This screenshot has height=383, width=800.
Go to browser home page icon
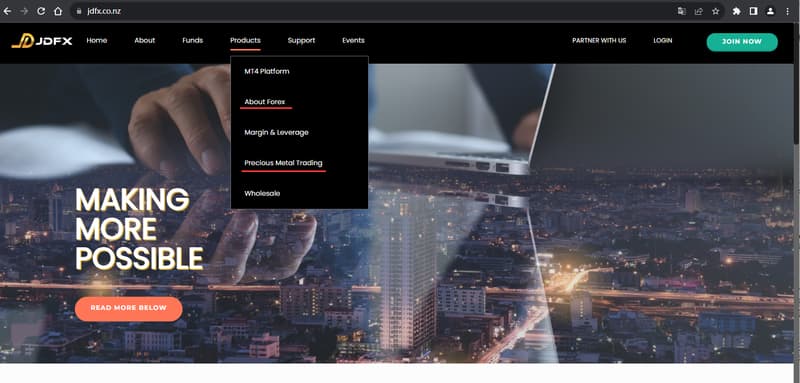[58, 11]
